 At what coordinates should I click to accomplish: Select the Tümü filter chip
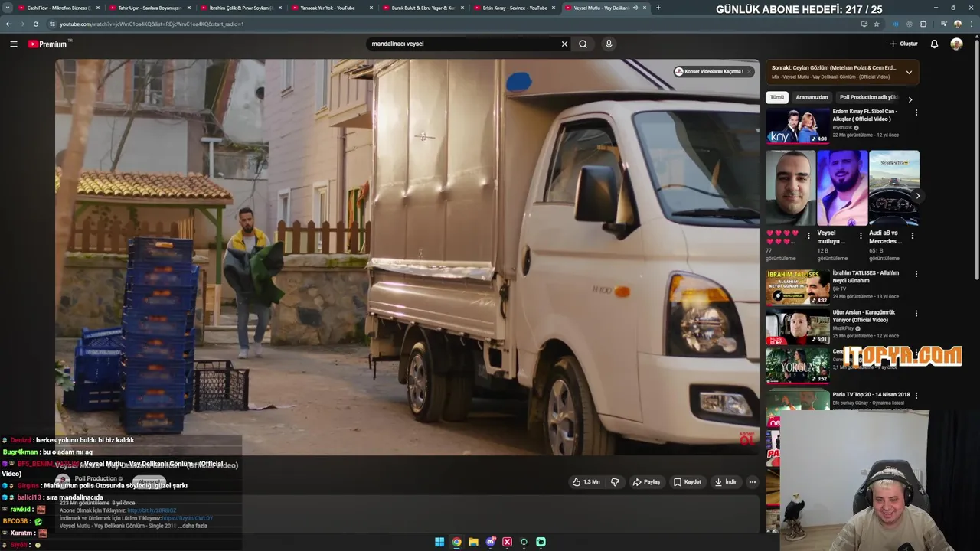coord(777,97)
